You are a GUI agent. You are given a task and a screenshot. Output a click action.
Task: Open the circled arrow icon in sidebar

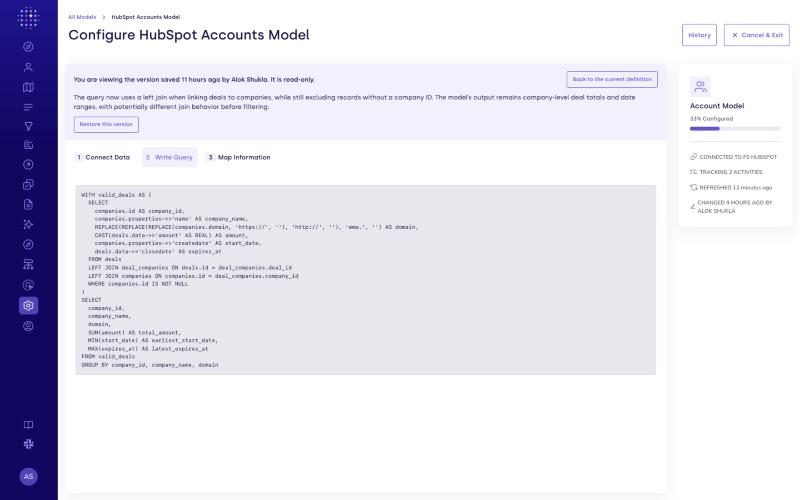[x=29, y=164]
